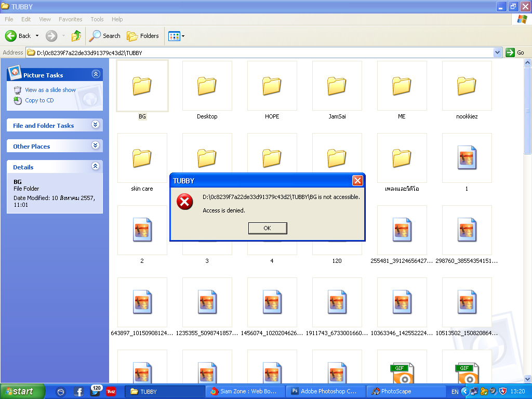Click the Address bar path field

(260, 52)
